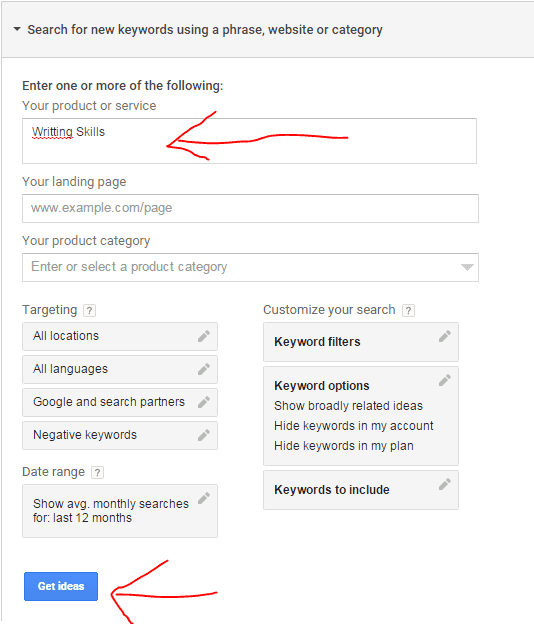The image size is (534, 624).
Task: Open the Negative keywords setting
Action: point(120,435)
